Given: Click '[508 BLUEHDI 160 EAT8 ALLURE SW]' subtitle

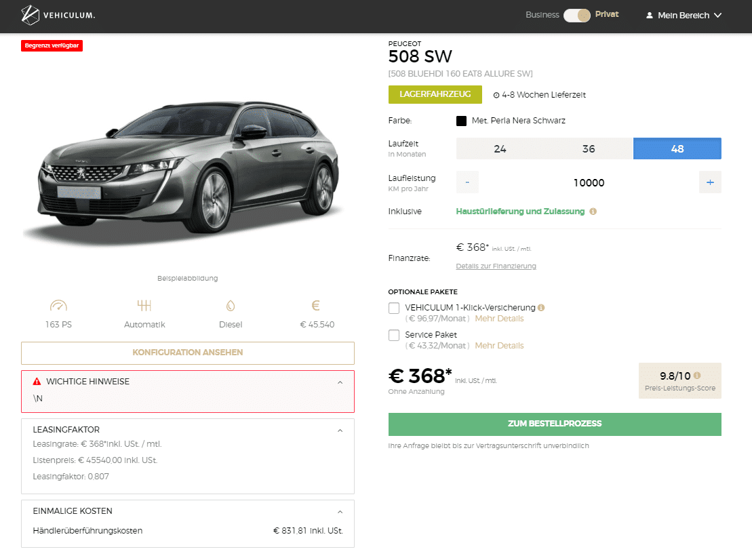Looking at the screenshot, I should 460,74.
